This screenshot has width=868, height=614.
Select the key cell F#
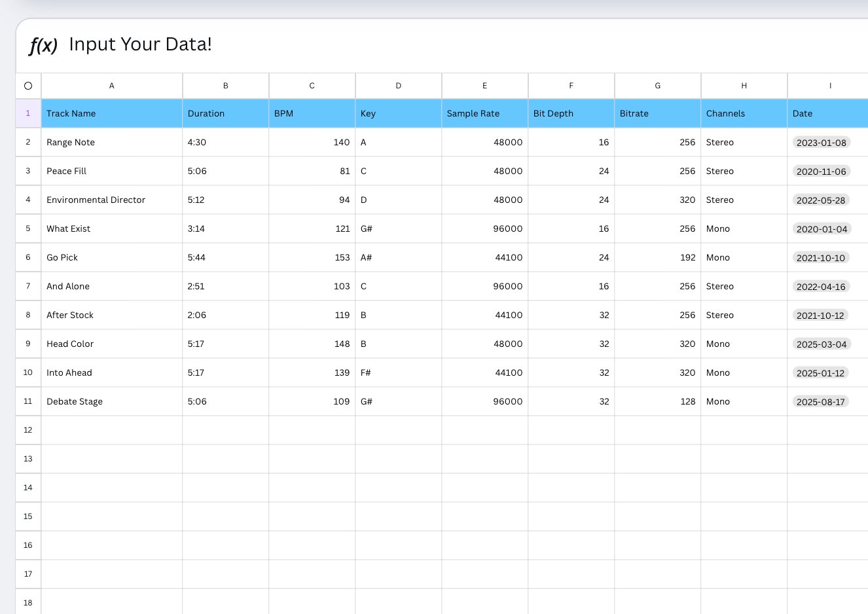[x=399, y=372]
